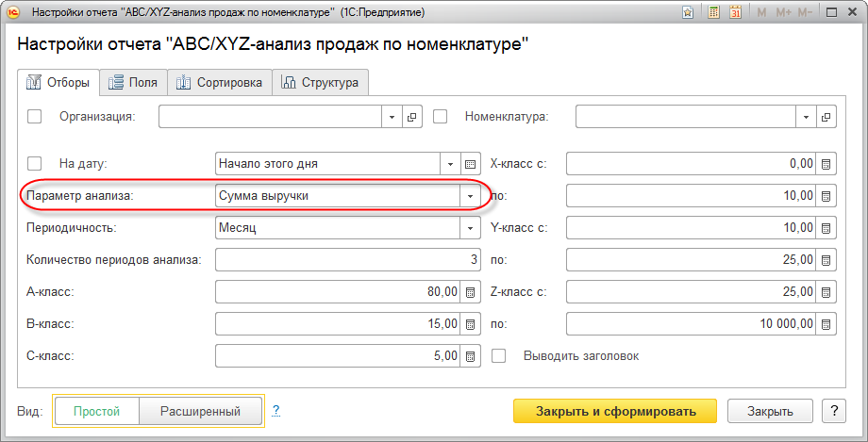Open the Структура tab
The height and width of the screenshot is (442, 868).
[320, 83]
